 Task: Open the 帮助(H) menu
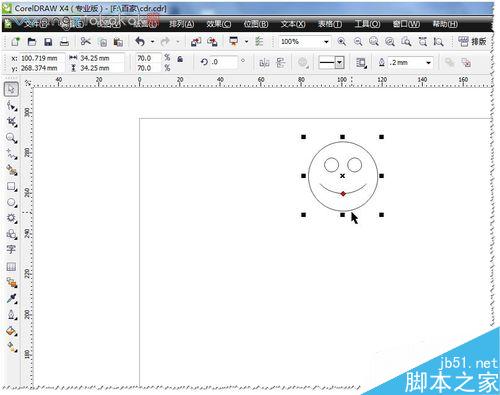[x=445, y=24]
